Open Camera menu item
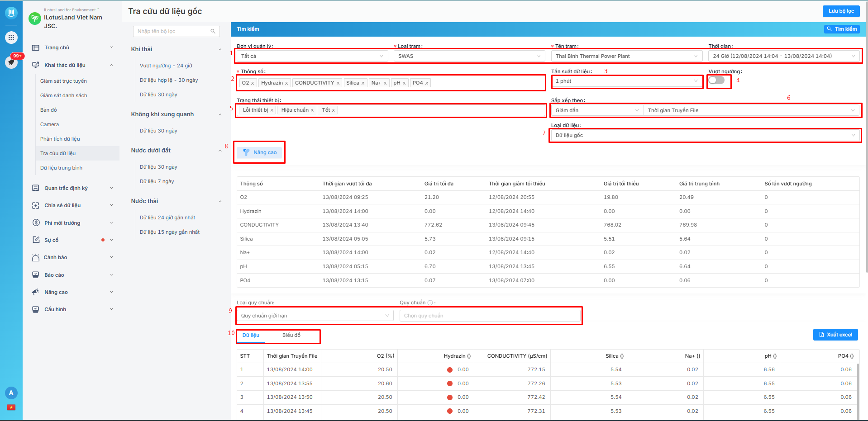This screenshot has width=868, height=421. (49, 124)
